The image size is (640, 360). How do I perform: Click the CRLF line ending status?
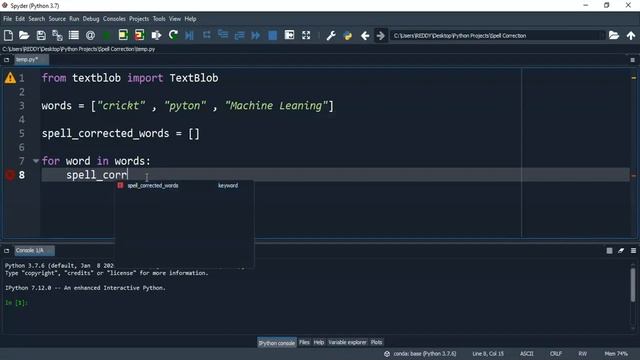pyautogui.click(x=556, y=353)
